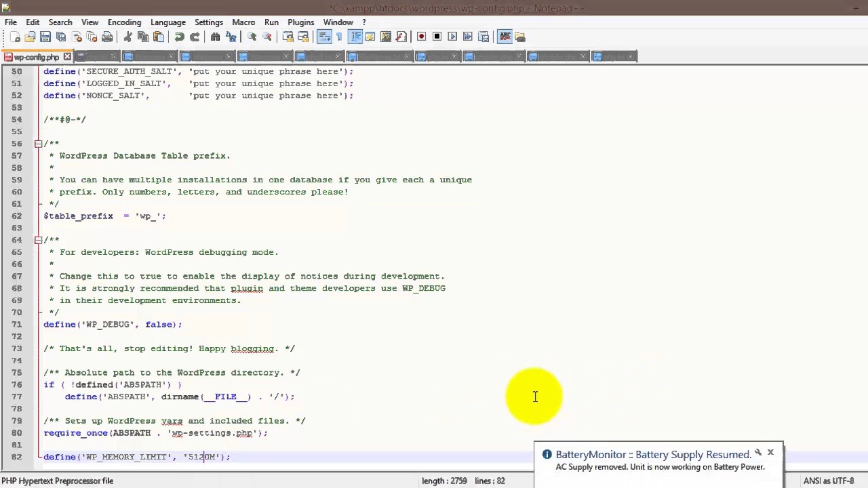Screen dimensions: 868x488
Task: Open the user defined language icon
Action: [370, 37]
